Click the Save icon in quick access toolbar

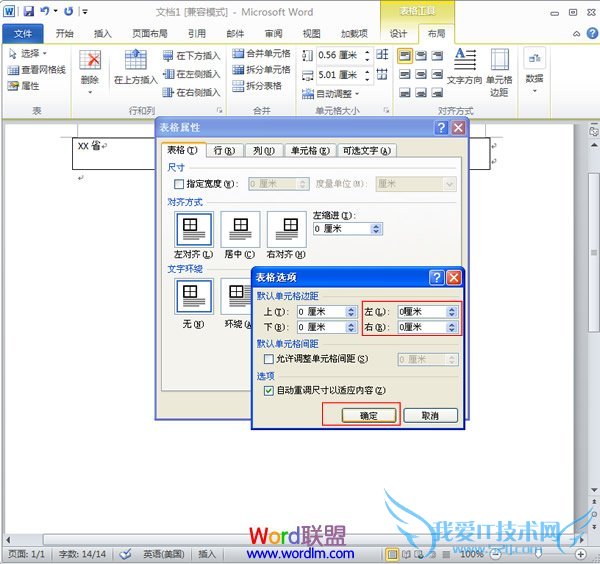click(x=29, y=11)
